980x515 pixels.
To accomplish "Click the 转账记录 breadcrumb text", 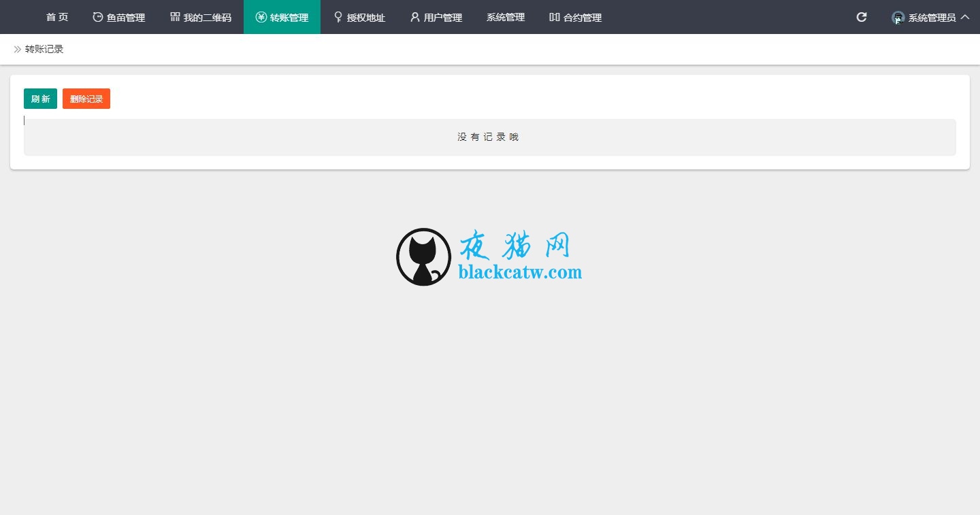I will 44,49.
